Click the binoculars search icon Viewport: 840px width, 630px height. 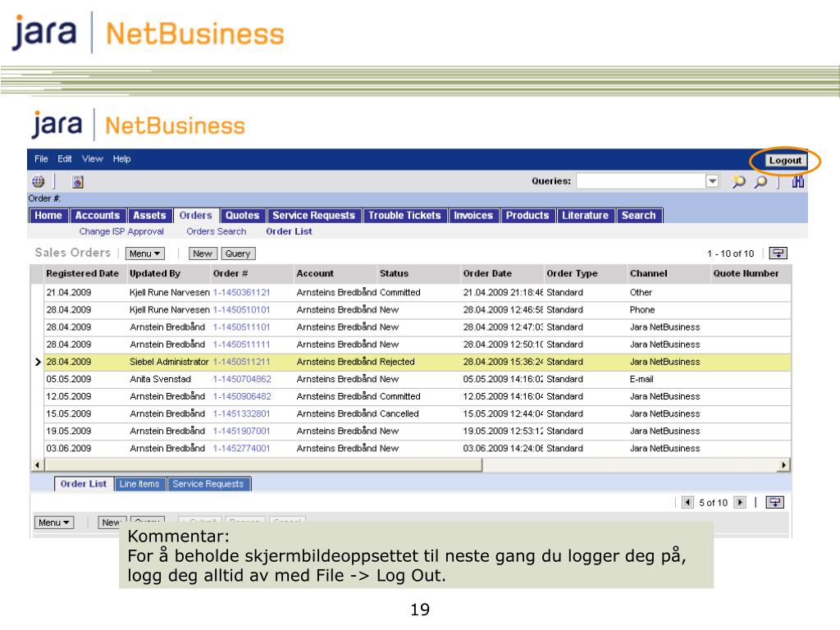pyautogui.click(x=797, y=181)
